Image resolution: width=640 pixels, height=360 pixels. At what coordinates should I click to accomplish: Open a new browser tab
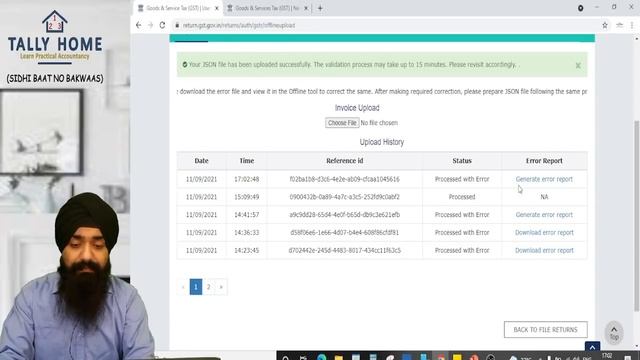(320, 8)
